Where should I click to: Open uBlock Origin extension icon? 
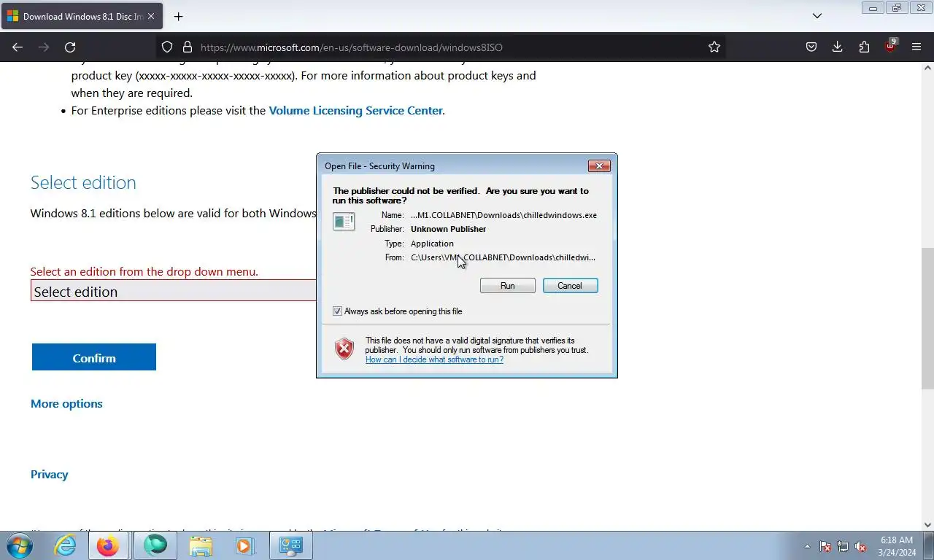890,46
